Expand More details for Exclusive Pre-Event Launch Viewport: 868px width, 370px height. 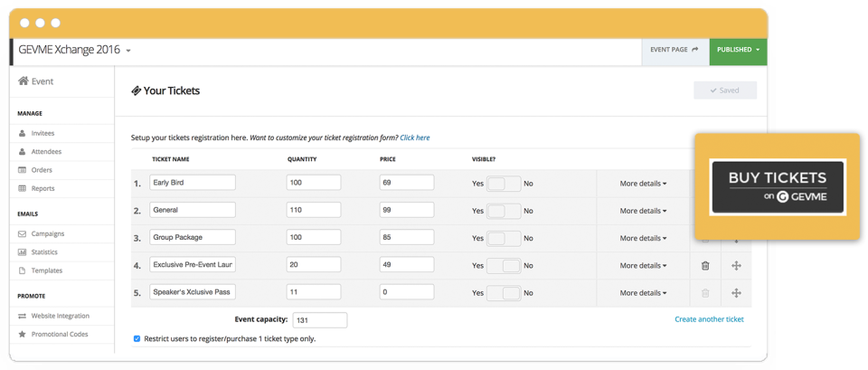pos(643,265)
